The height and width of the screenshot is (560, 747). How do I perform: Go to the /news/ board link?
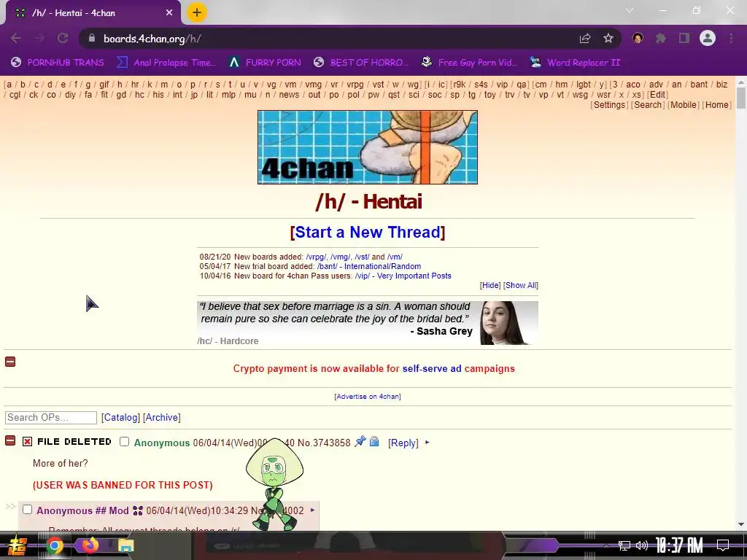point(289,95)
